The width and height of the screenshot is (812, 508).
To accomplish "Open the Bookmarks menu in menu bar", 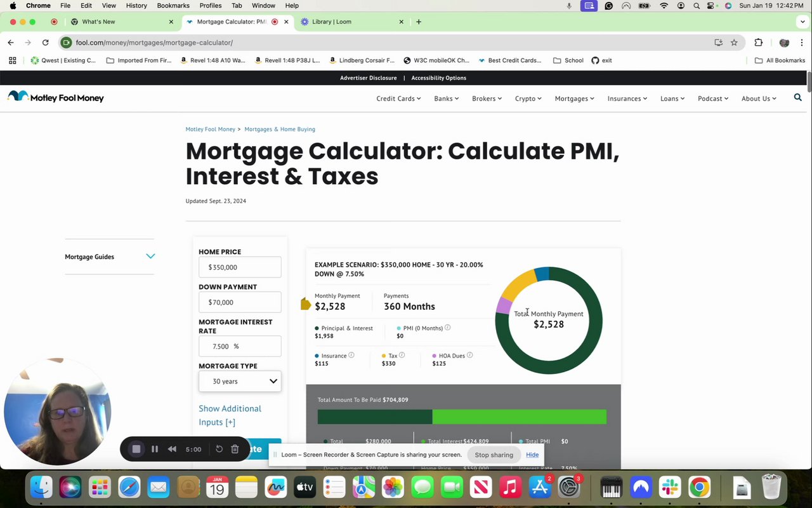I will [x=173, y=6].
